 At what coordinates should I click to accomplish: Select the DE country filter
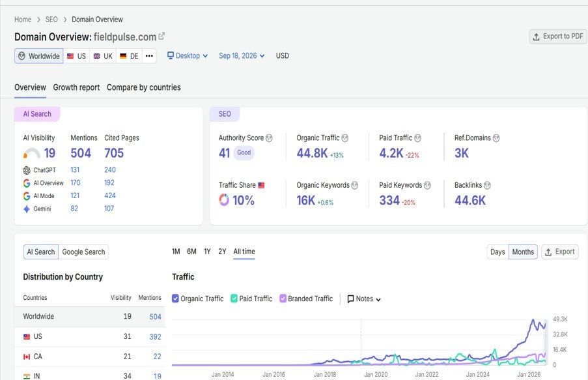pyautogui.click(x=129, y=56)
